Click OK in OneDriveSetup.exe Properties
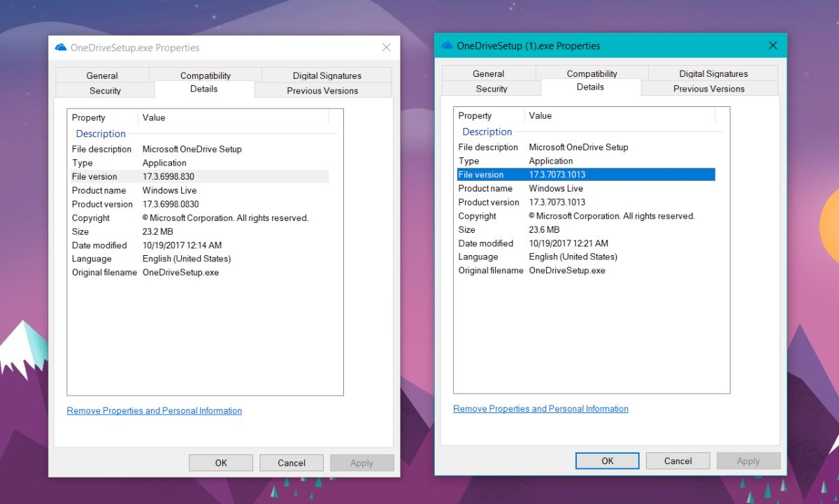Screen dimensions: 839x504 [x=221, y=463]
